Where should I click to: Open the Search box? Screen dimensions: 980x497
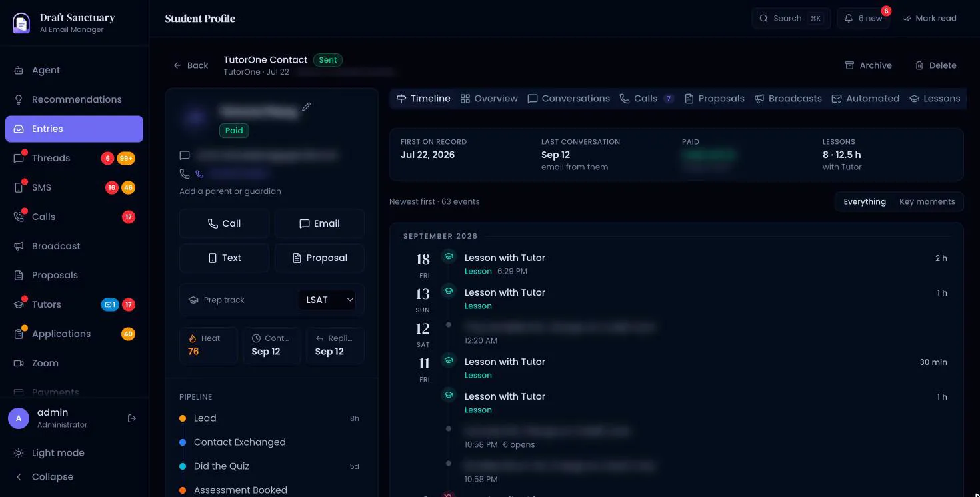coord(791,18)
